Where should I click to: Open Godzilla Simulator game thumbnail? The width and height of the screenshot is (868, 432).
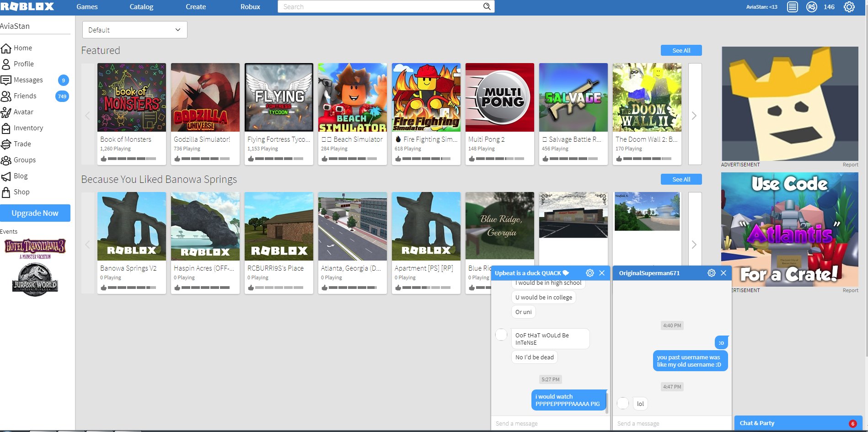[205, 97]
